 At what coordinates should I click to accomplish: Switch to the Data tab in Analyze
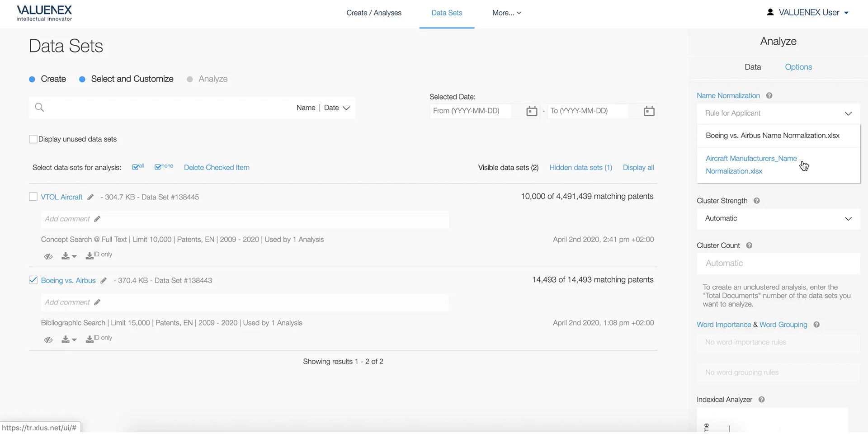point(753,67)
